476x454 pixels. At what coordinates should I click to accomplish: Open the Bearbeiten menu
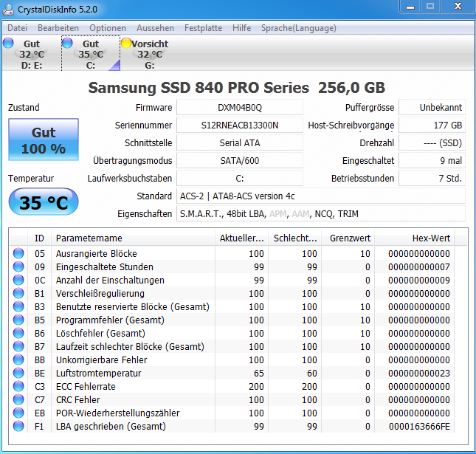[58, 28]
